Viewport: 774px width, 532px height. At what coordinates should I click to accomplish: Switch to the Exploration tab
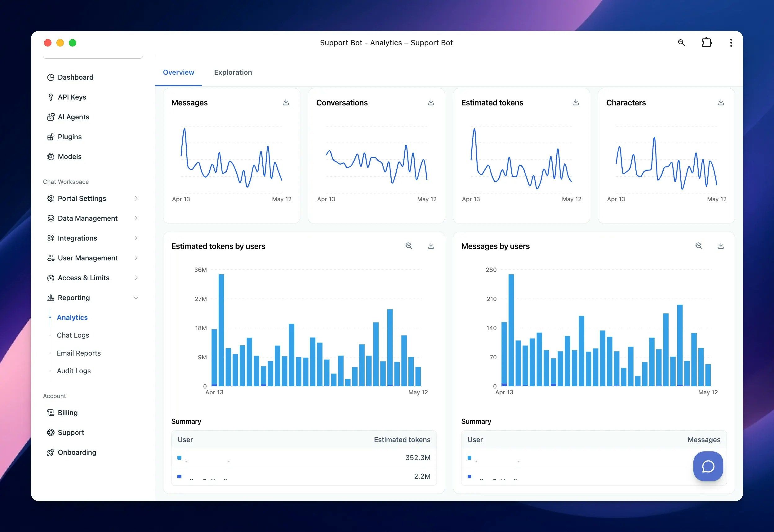[233, 72]
